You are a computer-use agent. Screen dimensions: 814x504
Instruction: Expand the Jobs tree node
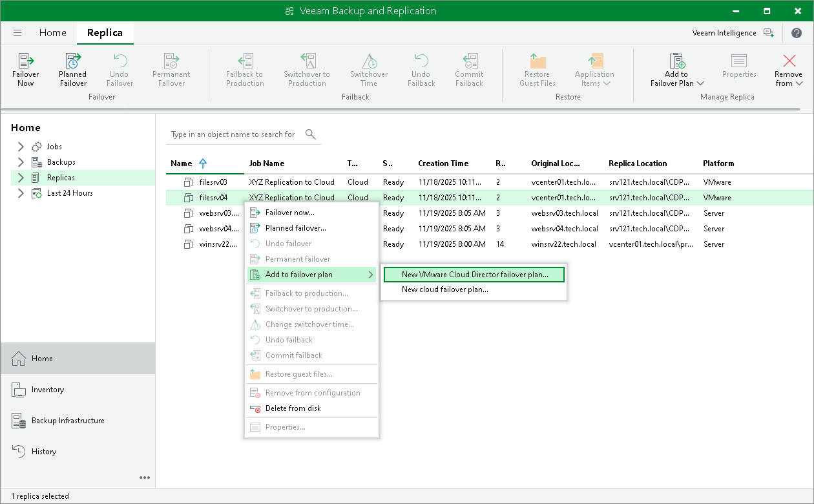(x=21, y=147)
